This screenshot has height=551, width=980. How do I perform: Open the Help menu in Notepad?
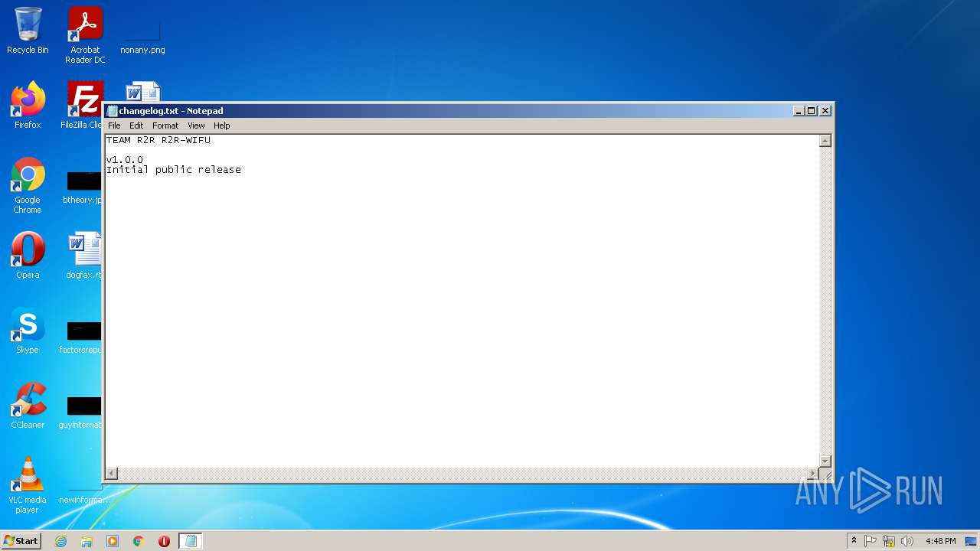(221, 126)
